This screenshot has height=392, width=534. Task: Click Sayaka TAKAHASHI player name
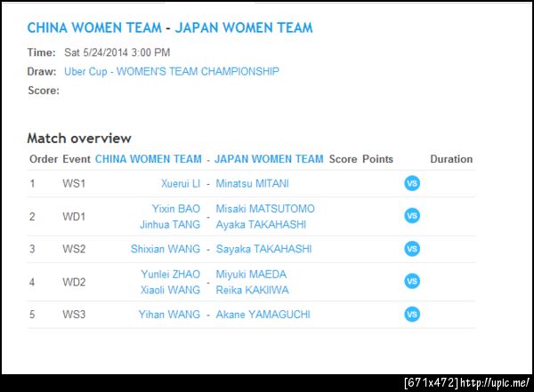pos(265,249)
